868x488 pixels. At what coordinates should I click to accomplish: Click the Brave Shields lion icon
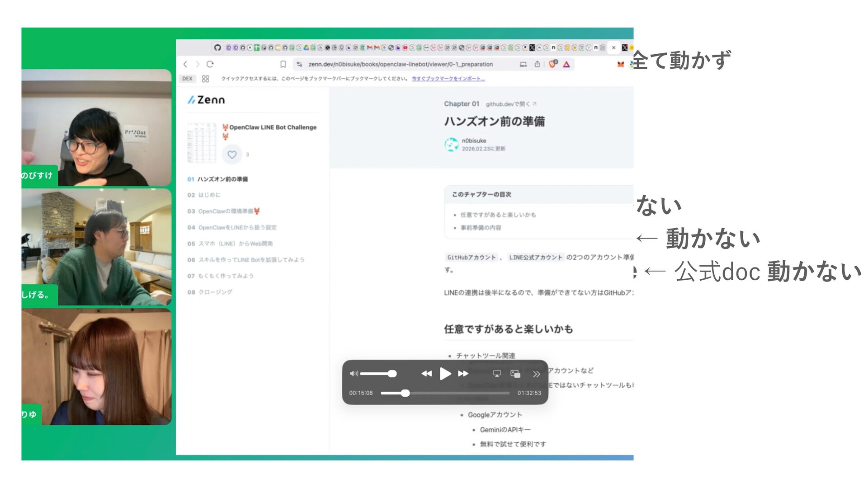(552, 64)
